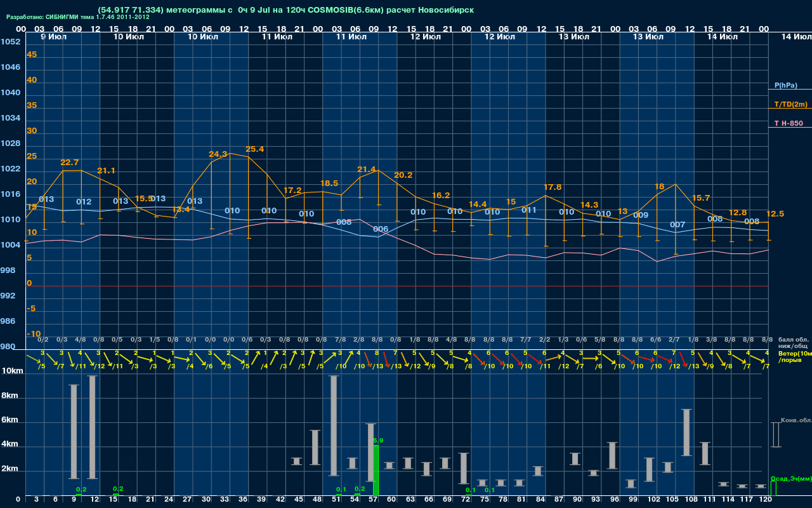Click the 22.7 temperature peak label
The image size is (812, 508).
coord(69,163)
